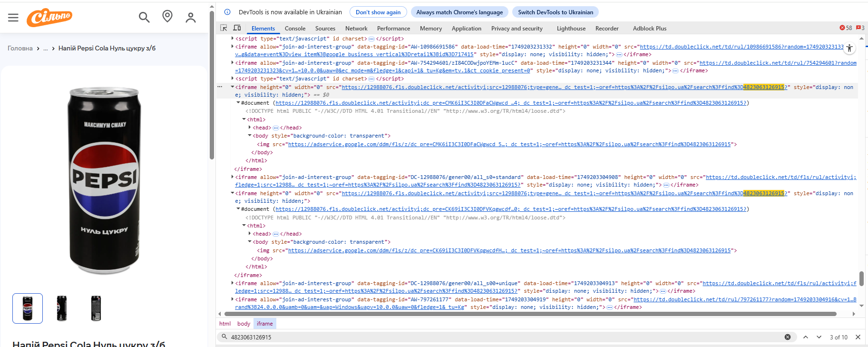The height and width of the screenshot is (347, 868).
Task: Expand the all_s0+standard iframe node
Action: 233,177
